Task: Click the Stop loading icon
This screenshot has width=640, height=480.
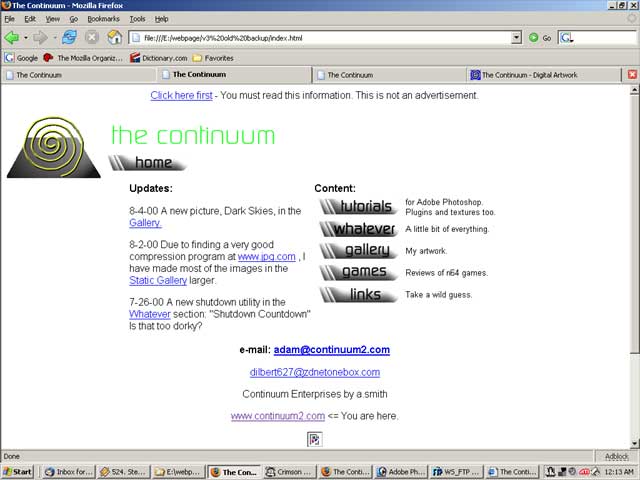Action: click(92, 37)
